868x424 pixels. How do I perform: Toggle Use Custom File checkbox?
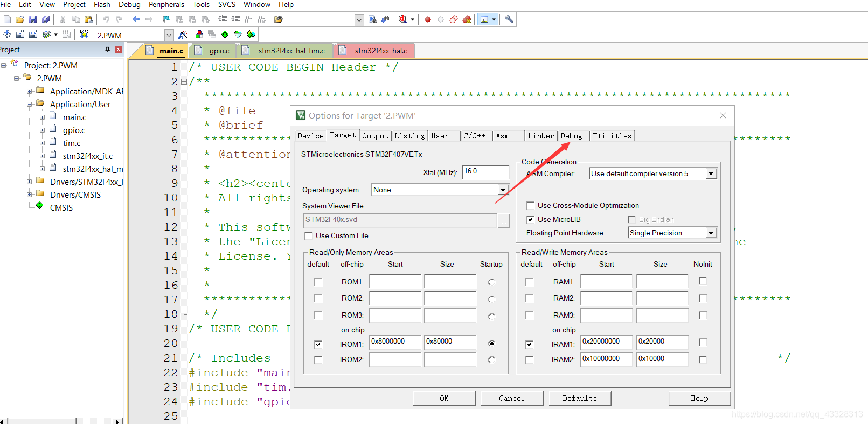click(309, 235)
